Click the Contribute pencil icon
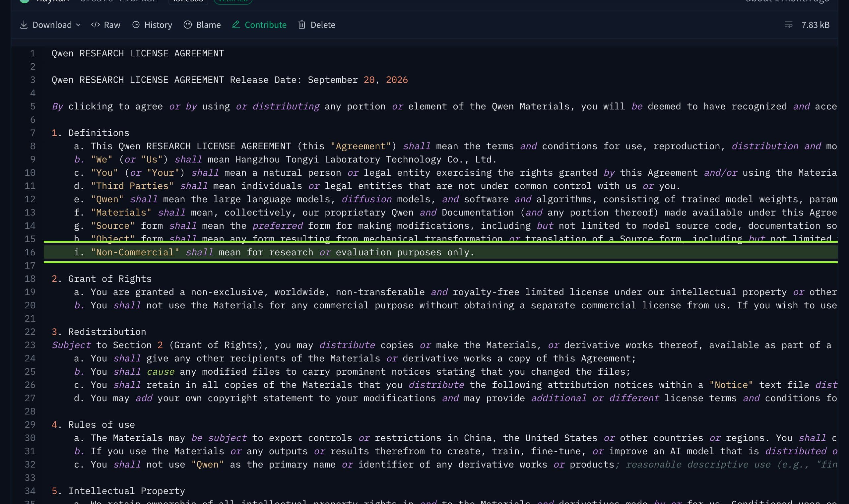 236,25
